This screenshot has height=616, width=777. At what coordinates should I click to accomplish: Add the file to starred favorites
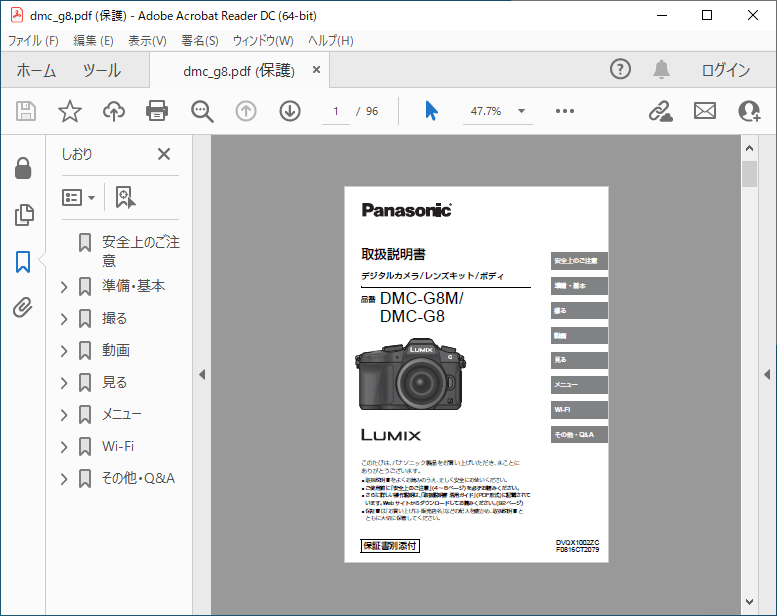(x=70, y=111)
